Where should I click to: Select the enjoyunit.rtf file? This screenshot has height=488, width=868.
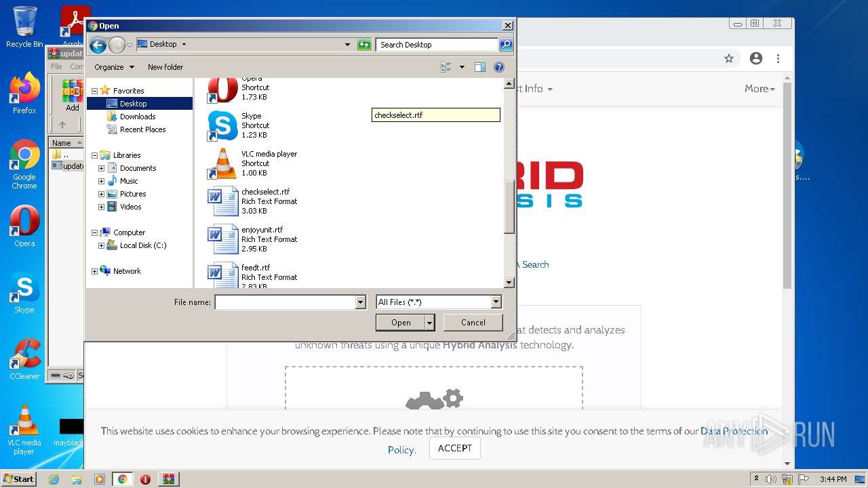pos(252,239)
